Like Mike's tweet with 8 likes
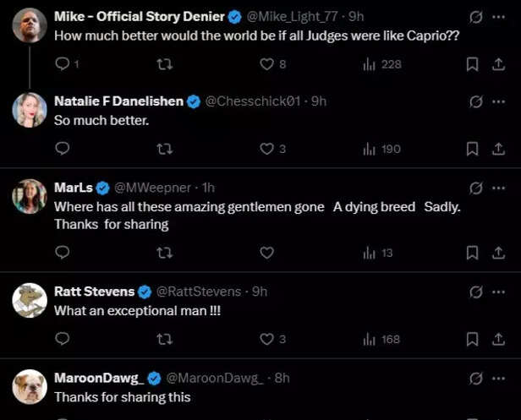521x420 pixels. [267, 64]
